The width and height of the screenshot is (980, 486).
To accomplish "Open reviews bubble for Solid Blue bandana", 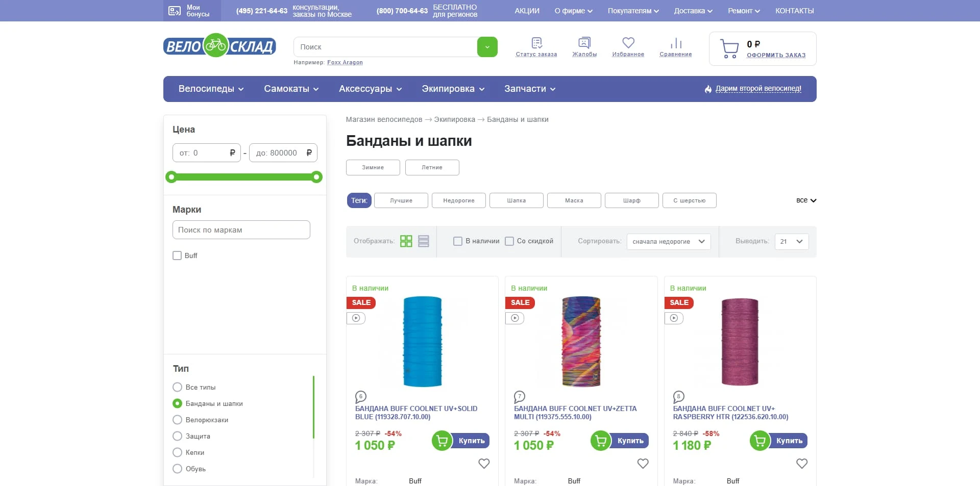I will coord(361,396).
